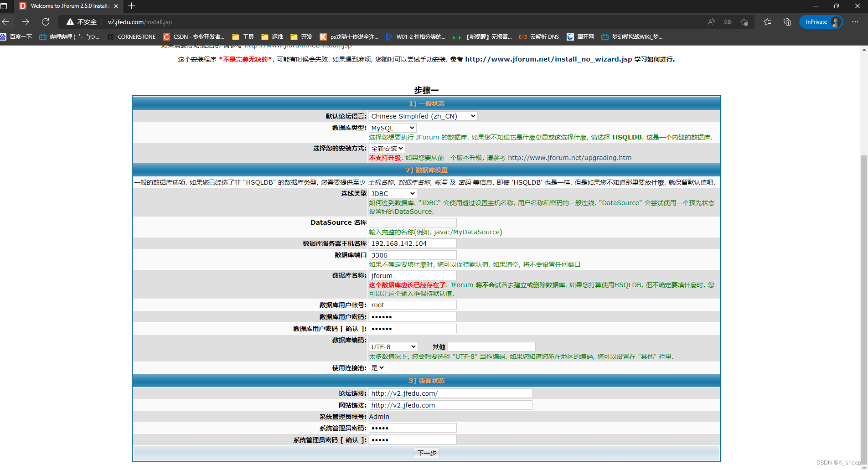Viewport: 868px width, 470px height.
Task: Click the DataSource name field
Action: point(413,222)
